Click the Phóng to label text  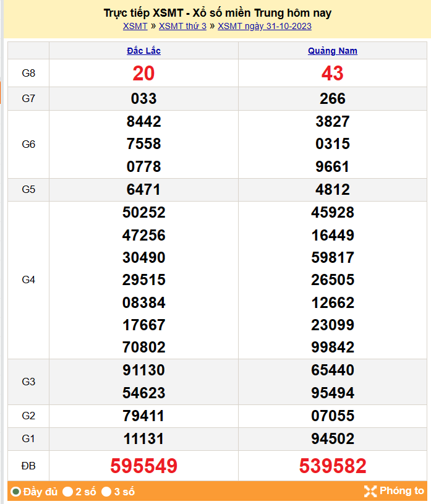coord(402,491)
